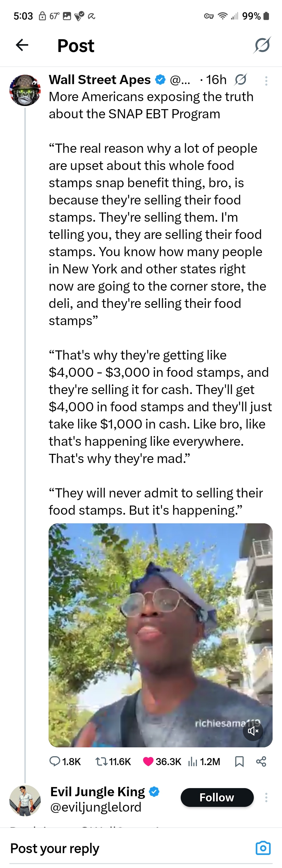Unmute the video with the speaker icon

click(x=253, y=731)
